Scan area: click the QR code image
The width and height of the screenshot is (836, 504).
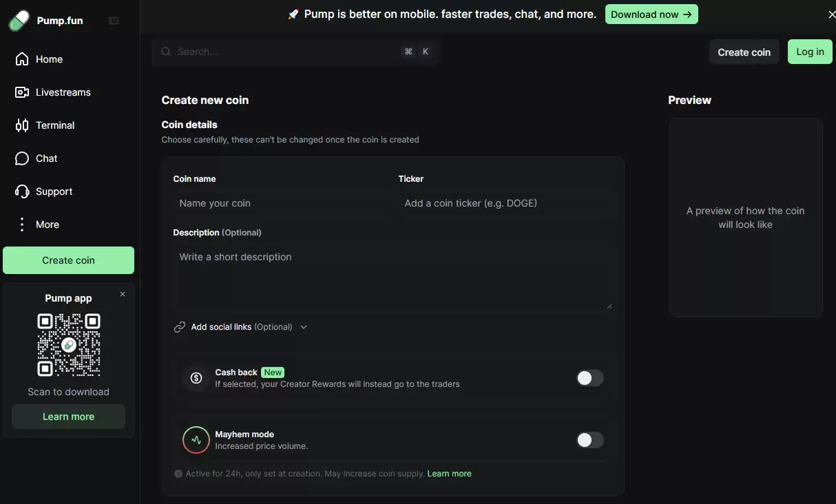tap(69, 345)
